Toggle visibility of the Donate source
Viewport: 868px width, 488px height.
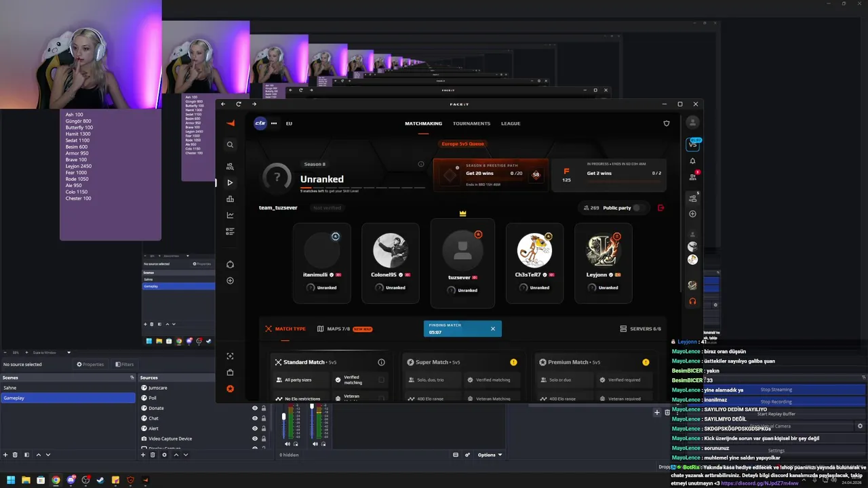click(x=255, y=408)
